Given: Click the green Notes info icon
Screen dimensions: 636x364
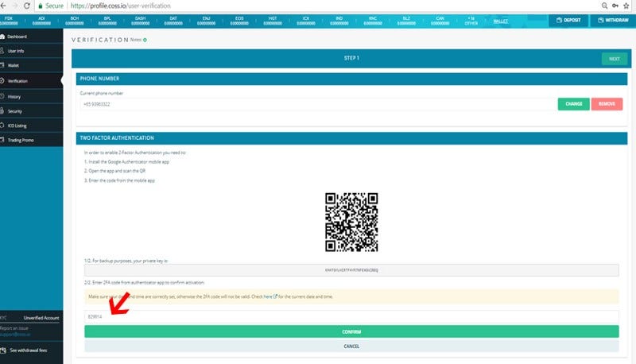Looking at the screenshot, I should pos(145,40).
